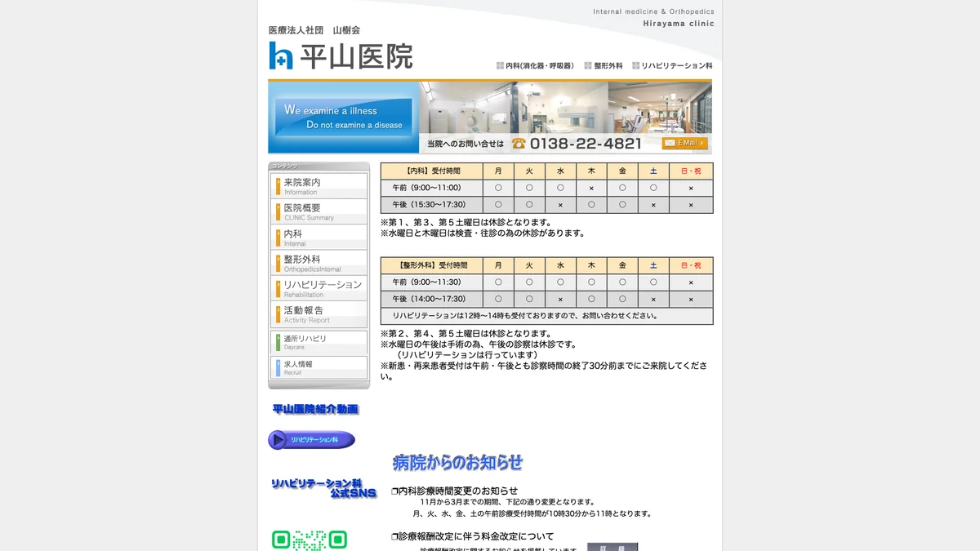Click 土 column header in 内科 table
This screenshot has height=551, width=980.
(x=653, y=171)
